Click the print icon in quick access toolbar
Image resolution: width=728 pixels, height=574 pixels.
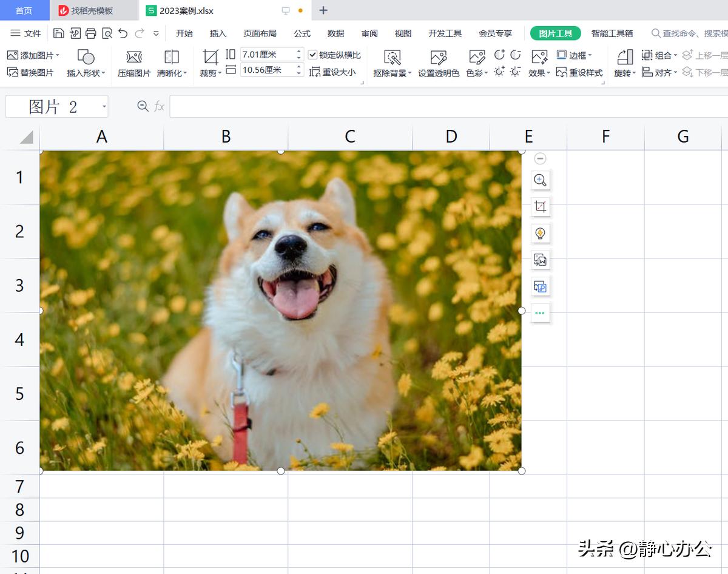[91, 33]
